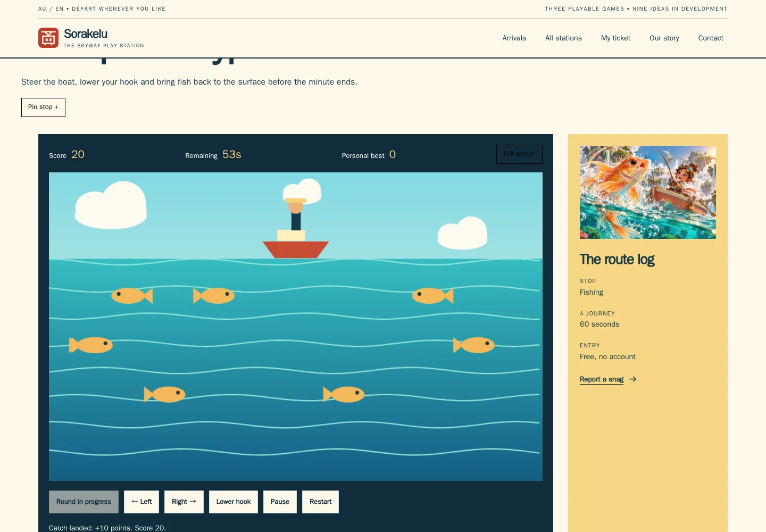The width and height of the screenshot is (766, 532).
Task: Click the Catch landed status message
Action: [x=107, y=528]
